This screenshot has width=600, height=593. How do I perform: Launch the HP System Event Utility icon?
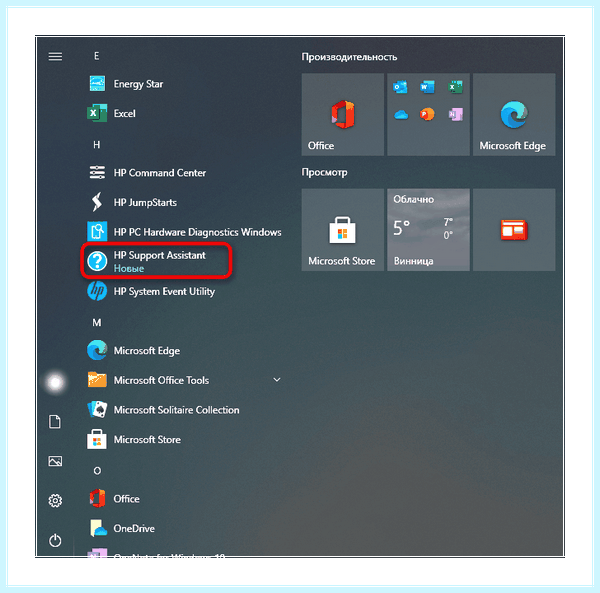[97, 291]
